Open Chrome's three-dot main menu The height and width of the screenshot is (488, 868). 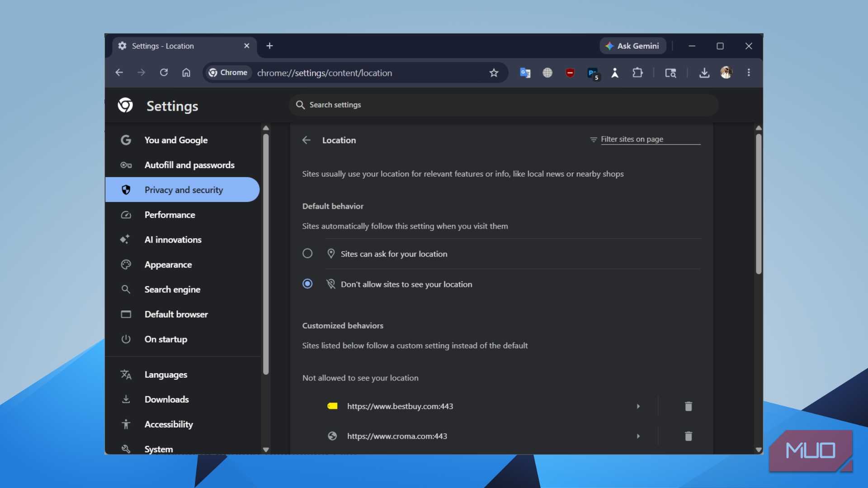749,73
